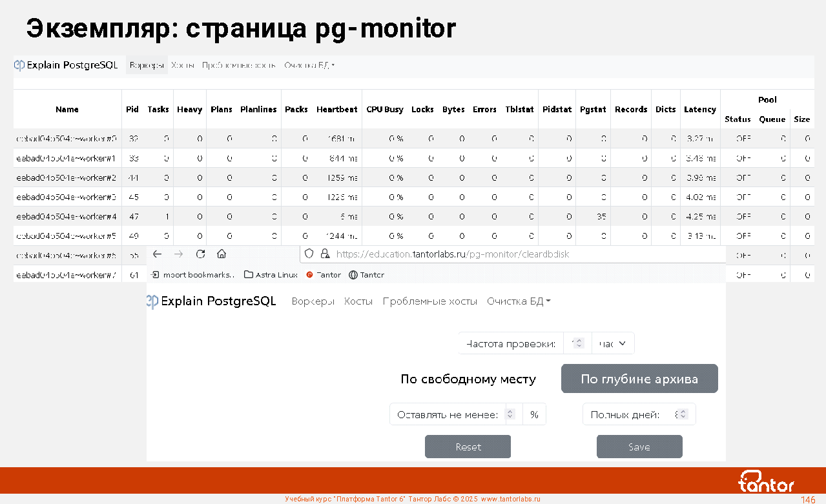The height and width of the screenshot is (504, 826).
Task: Show site info via the padlock icon
Action: 325,254
